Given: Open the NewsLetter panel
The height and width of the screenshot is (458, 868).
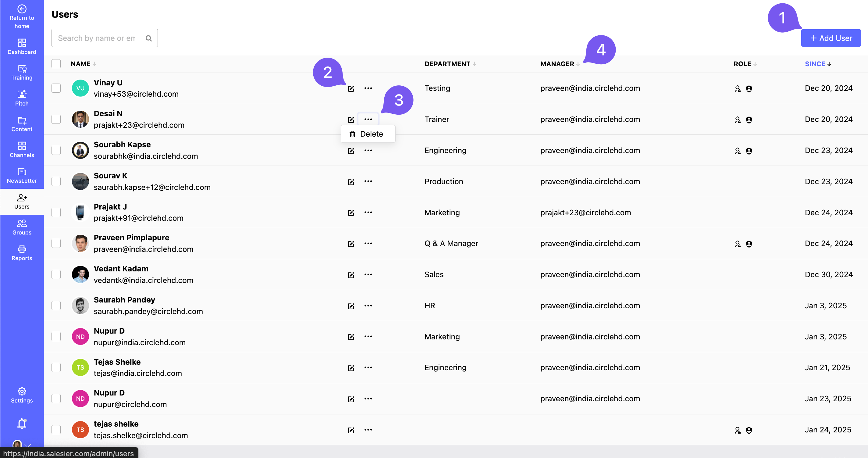Looking at the screenshot, I should (22, 176).
